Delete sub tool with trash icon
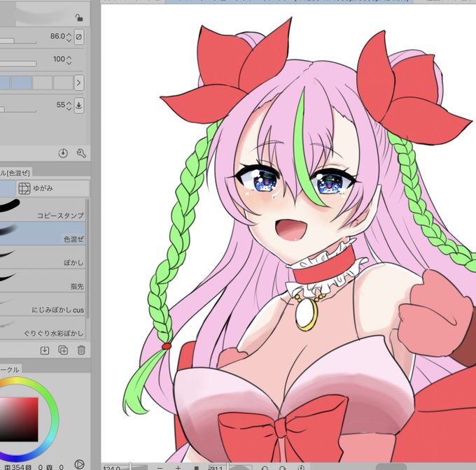 [81, 350]
